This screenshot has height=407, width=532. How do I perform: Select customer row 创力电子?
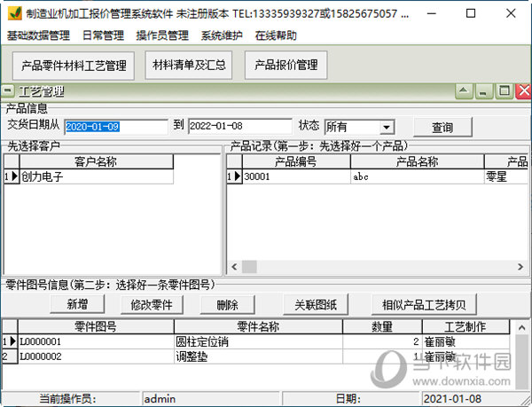coord(97,176)
